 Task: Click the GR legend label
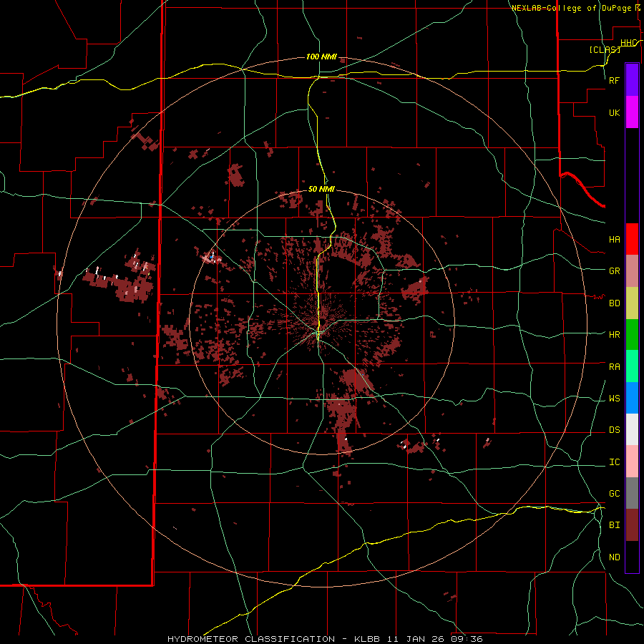point(614,271)
